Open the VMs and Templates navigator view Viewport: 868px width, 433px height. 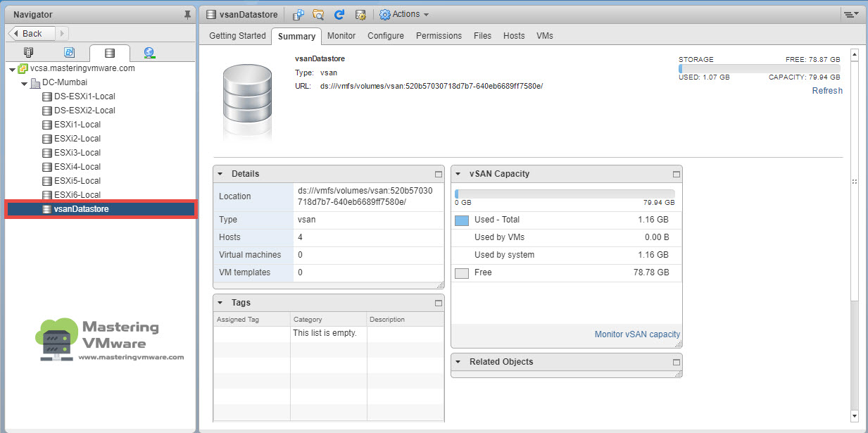pos(69,52)
